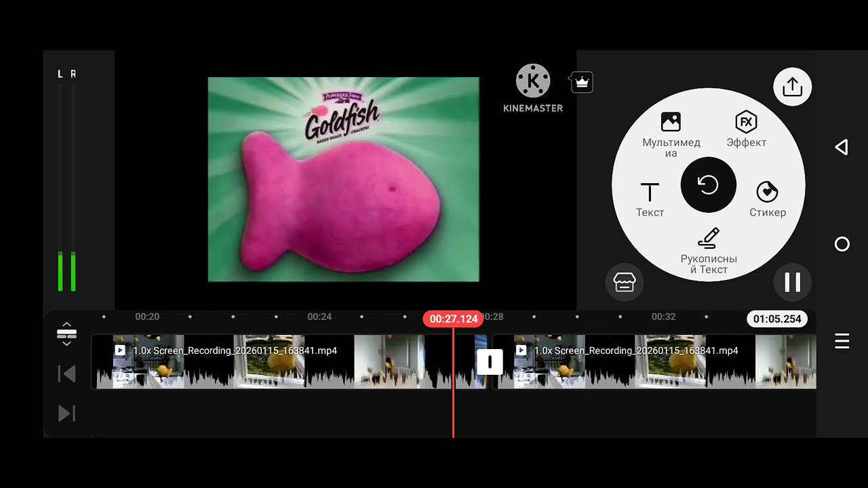868x488 pixels.
Task: Tap the total duration 01:05.254 label
Action: tap(777, 319)
